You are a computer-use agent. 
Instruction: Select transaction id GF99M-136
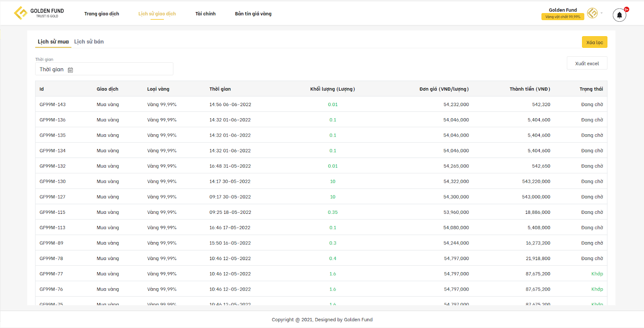tap(53, 120)
